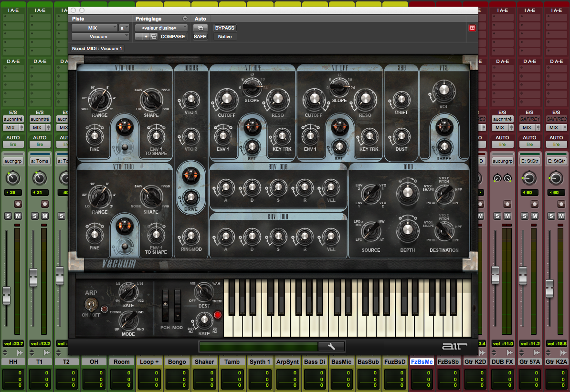
Task: Select the ArpSynt track name
Action: 287,362
